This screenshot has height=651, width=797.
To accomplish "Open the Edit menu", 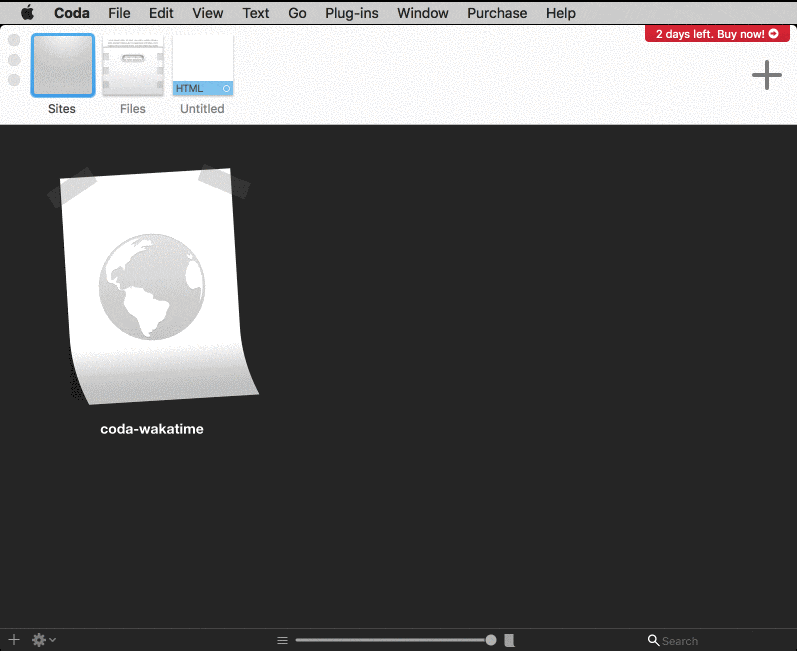I will [161, 13].
